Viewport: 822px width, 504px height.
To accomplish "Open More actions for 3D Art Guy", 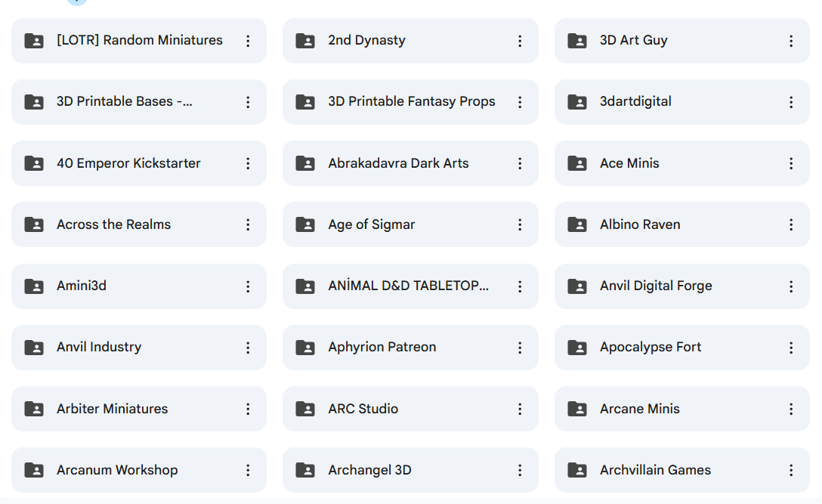I will 791,41.
